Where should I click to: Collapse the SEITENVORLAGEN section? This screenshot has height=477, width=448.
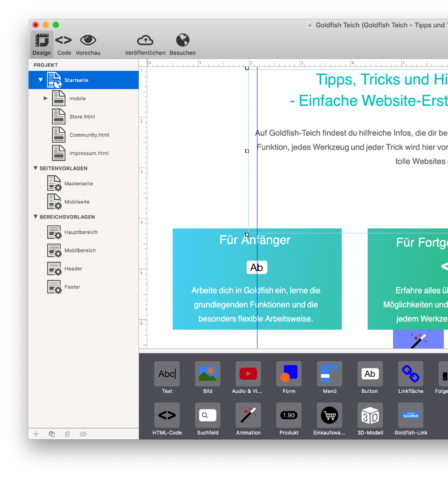pos(35,168)
